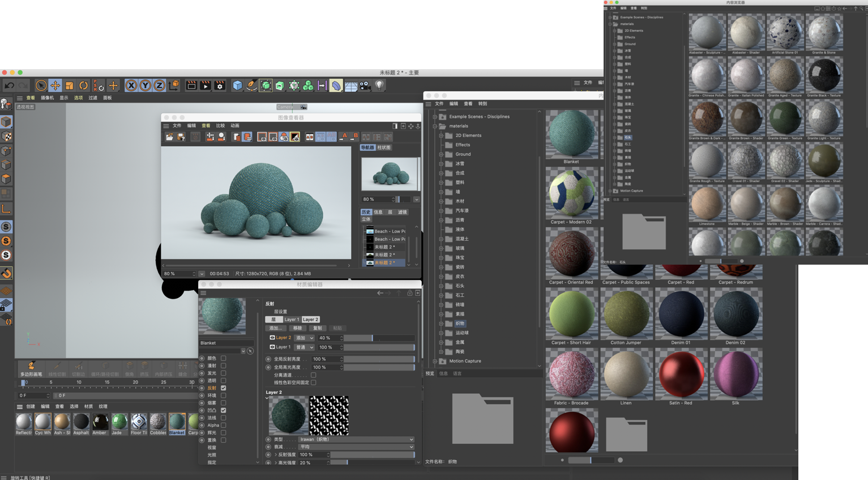This screenshot has height=480, width=868.
Task: Enable the 发光 channel checkbox
Action: click(x=224, y=373)
